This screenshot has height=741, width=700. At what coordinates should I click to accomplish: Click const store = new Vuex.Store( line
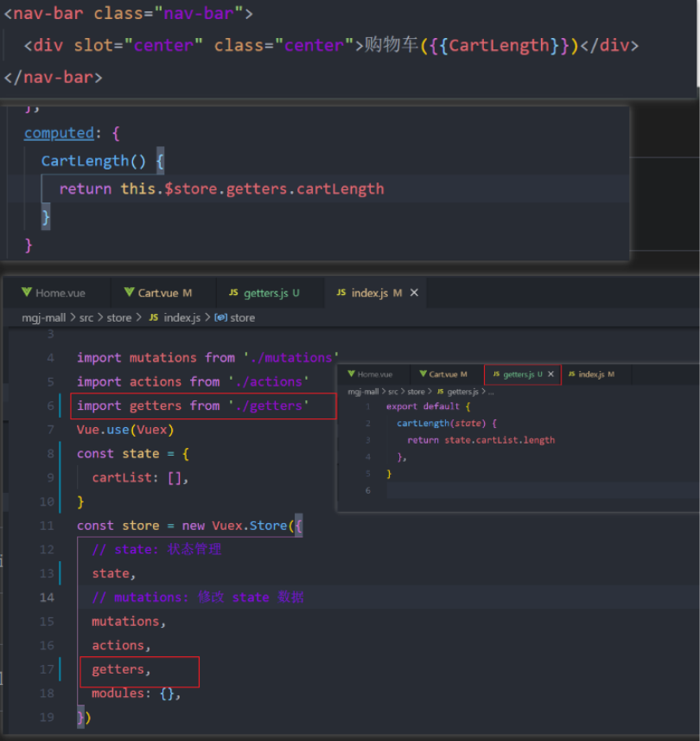[189, 526]
